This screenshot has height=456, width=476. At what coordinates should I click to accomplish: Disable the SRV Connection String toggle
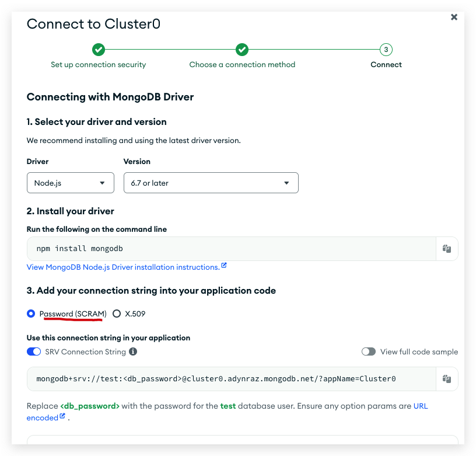[x=34, y=351]
